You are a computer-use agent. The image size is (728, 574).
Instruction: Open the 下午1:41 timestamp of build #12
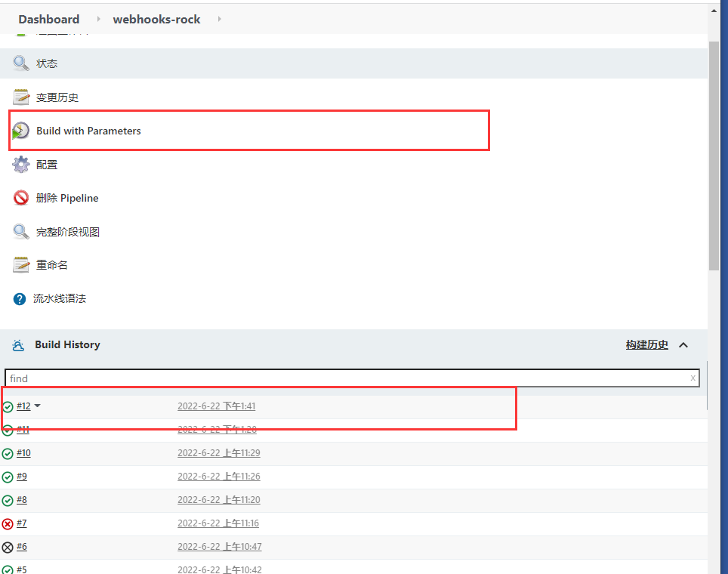coord(216,406)
